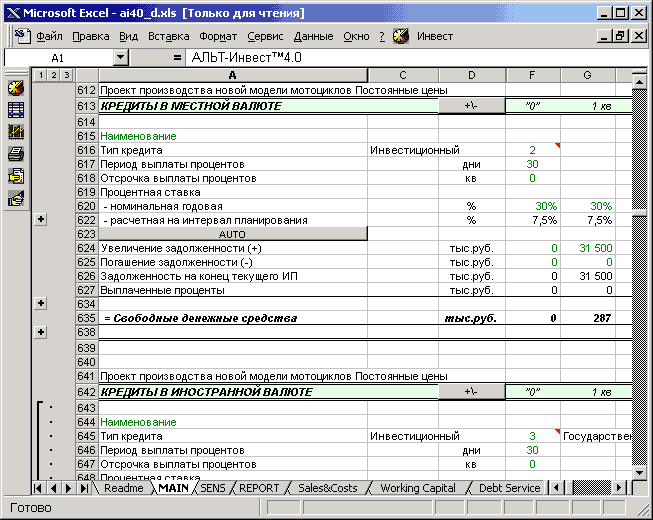Select column G header
Viewport: 653px width, 520px height.
(x=588, y=75)
